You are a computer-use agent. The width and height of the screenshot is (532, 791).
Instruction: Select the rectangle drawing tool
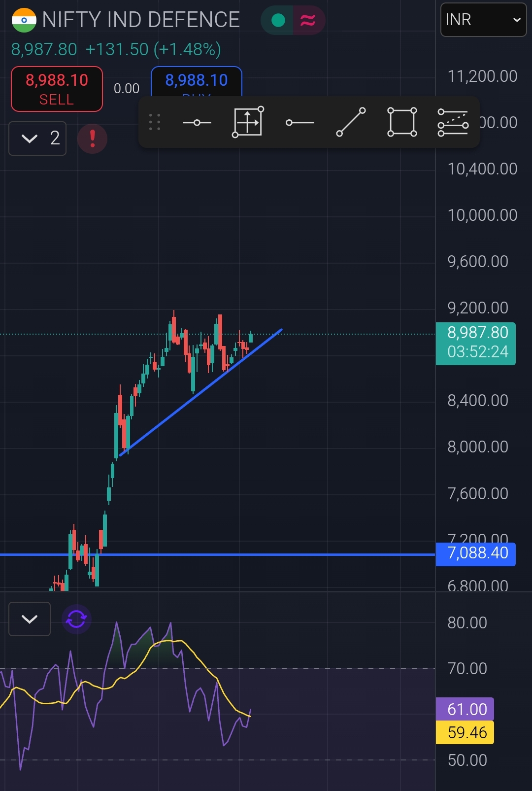(402, 122)
